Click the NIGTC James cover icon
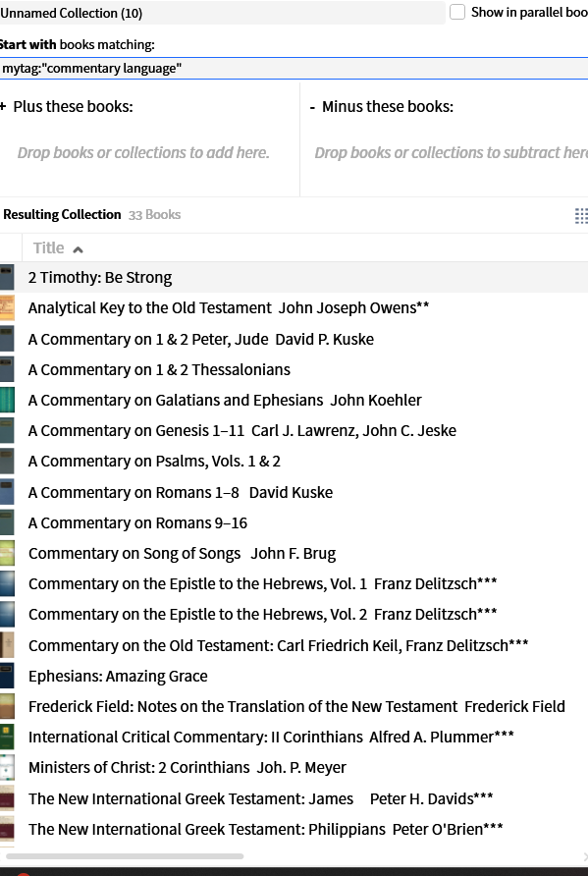 [x=7, y=798]
